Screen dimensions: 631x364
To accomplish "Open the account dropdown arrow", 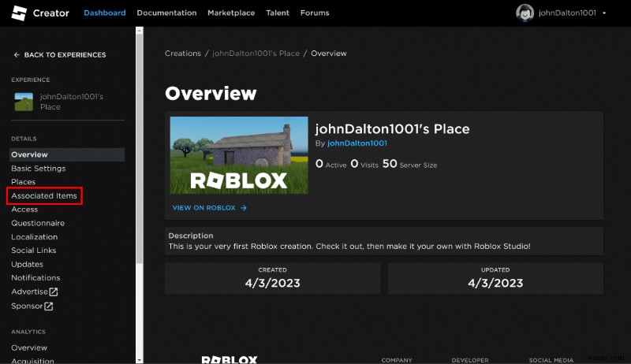I will point(604,13).
